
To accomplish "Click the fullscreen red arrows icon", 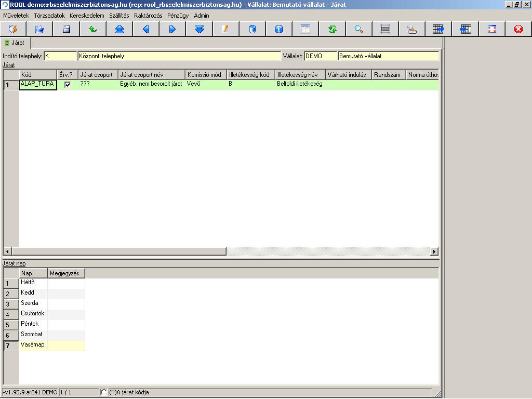I will (x=492, y=29).
